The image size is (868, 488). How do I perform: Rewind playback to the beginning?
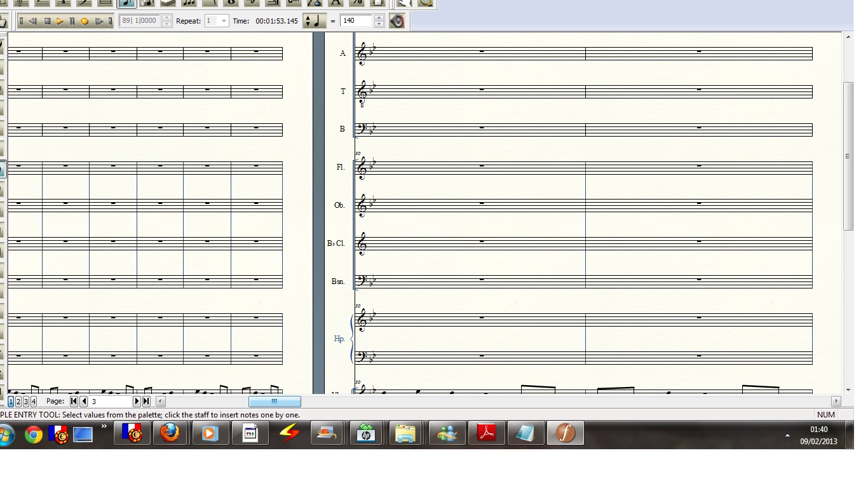pyautogui.click(x=21, y=21)
